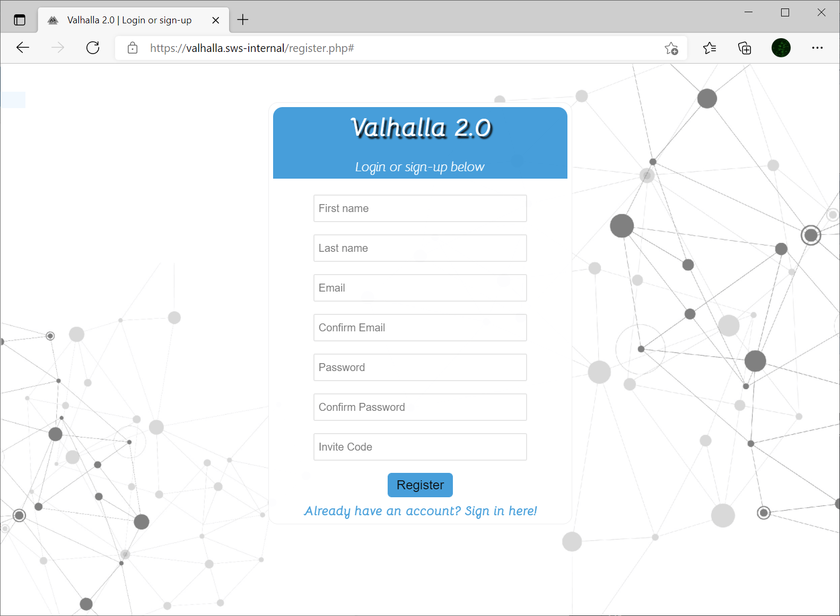This screenshot has height=616, width=840.
Task: Open the browser profile avatar
Action: [781, 48]
